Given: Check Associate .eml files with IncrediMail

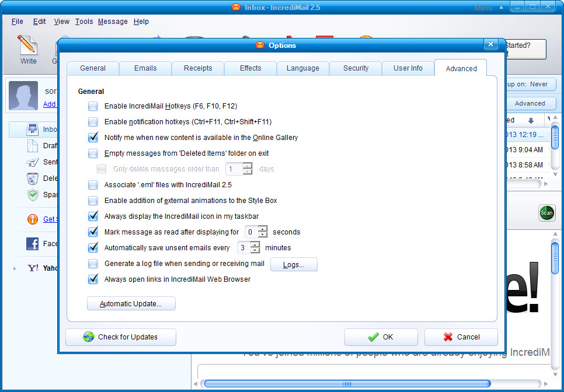Looking at the screenshot, I should pos(93,185).
